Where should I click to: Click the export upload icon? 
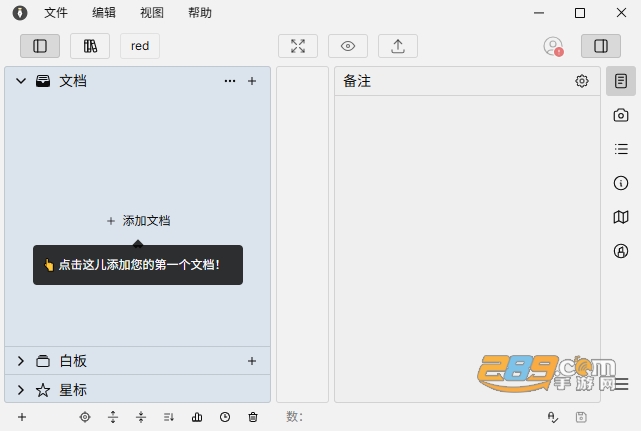point(398,46)
